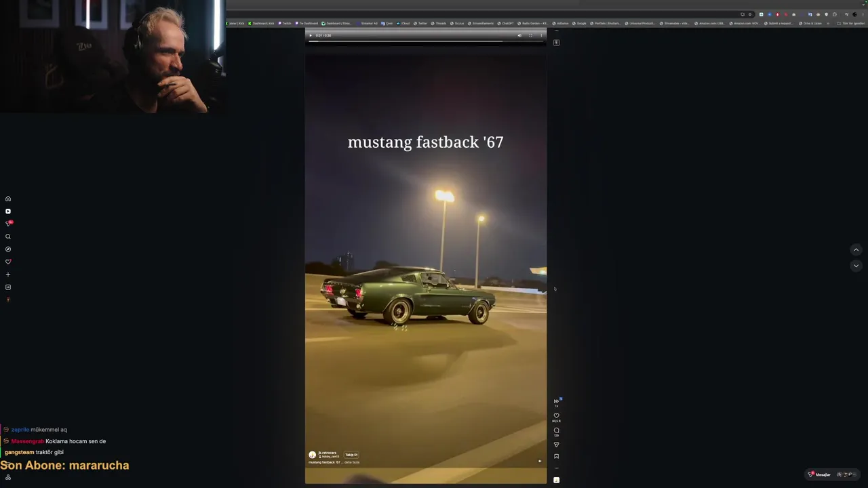Change playback speed 1x icon
The width and height of the screenshot is (868, 488).
(557, 402)
